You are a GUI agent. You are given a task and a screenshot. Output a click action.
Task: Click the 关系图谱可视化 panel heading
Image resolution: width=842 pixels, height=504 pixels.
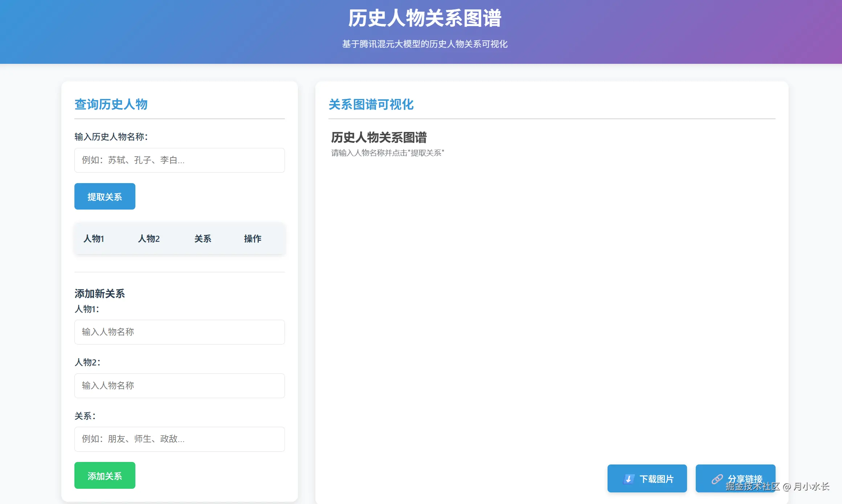tap(371, 104)
